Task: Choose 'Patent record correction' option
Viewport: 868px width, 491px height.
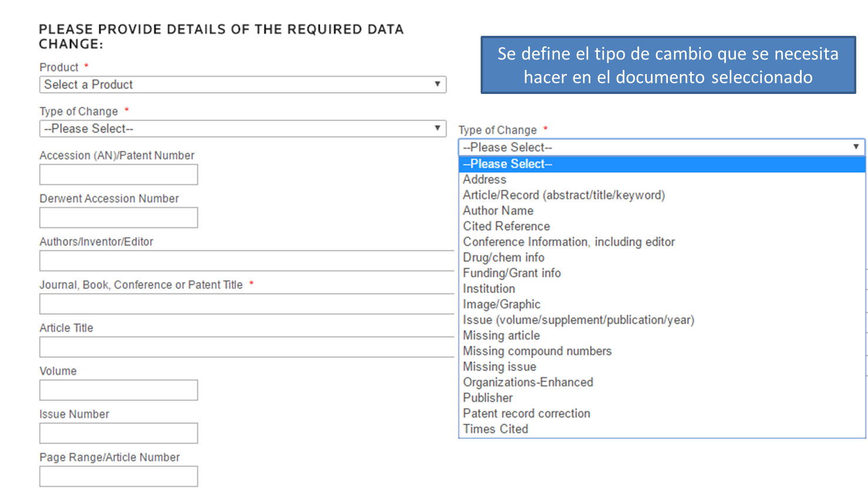Action: click(661, 413)
